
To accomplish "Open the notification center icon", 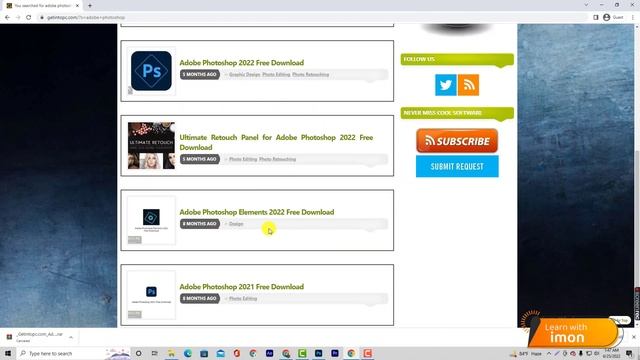I will [x=629, y=353].
